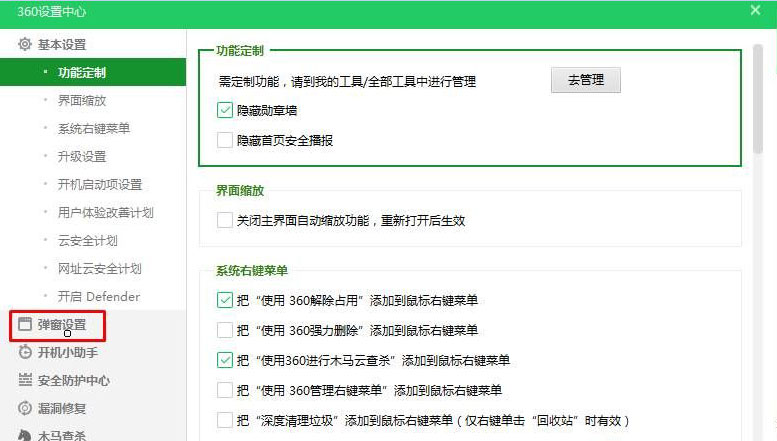This screenshot has height=441, width=777.
Task: Click the horse icon beside 木马查杀
Action: 25,436
